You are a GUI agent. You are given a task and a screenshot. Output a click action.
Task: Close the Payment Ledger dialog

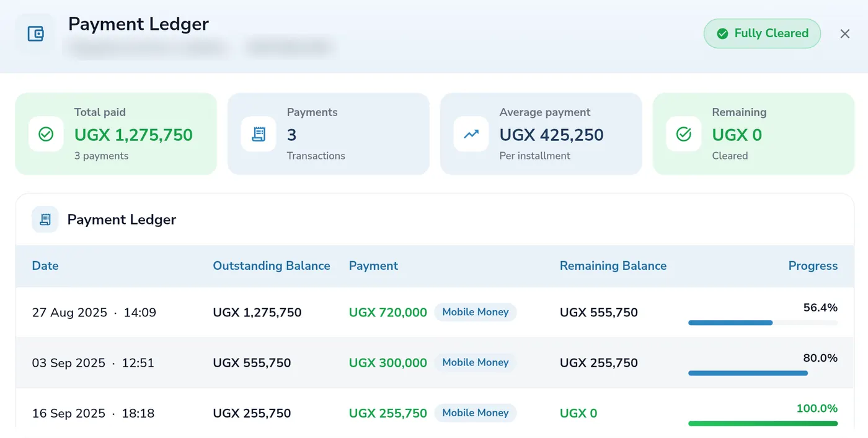pos(845,34)
